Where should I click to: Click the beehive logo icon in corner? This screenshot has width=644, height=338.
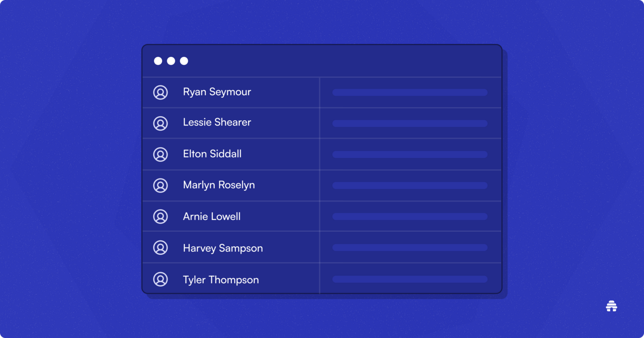click(x=612, y=306)
